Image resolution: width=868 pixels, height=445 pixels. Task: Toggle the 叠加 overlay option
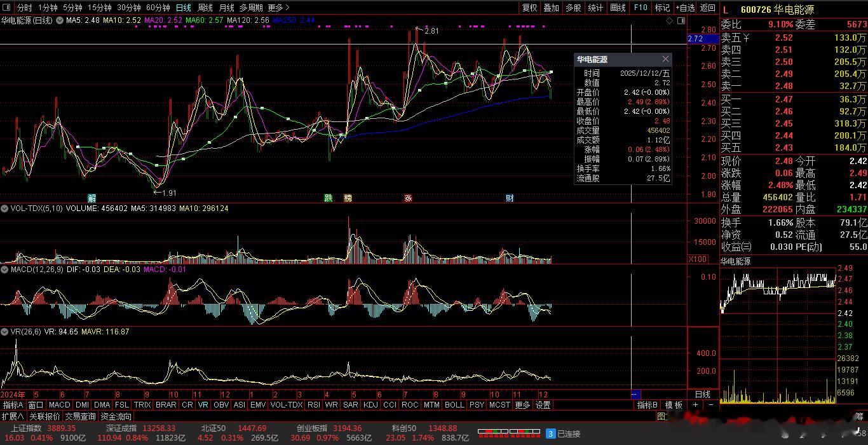pyautogui.click(x=551, y=8)
